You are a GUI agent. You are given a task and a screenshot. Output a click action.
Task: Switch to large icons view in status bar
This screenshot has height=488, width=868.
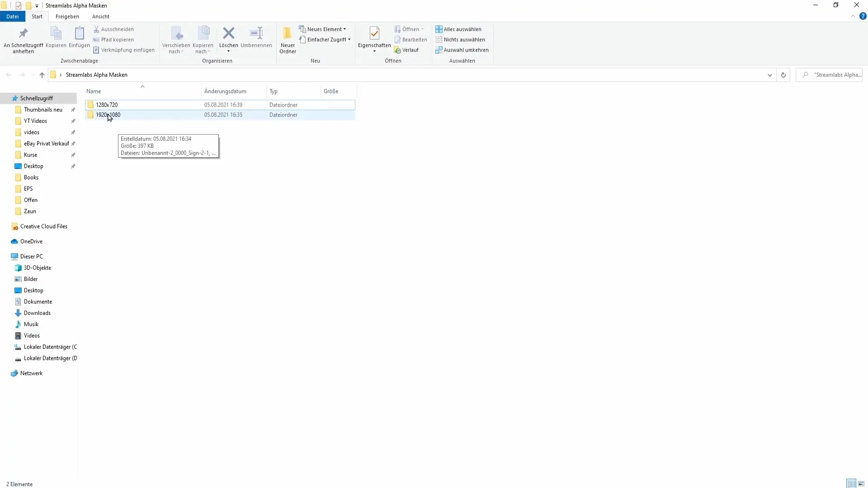pyautogui.click(x=861, y=484)
